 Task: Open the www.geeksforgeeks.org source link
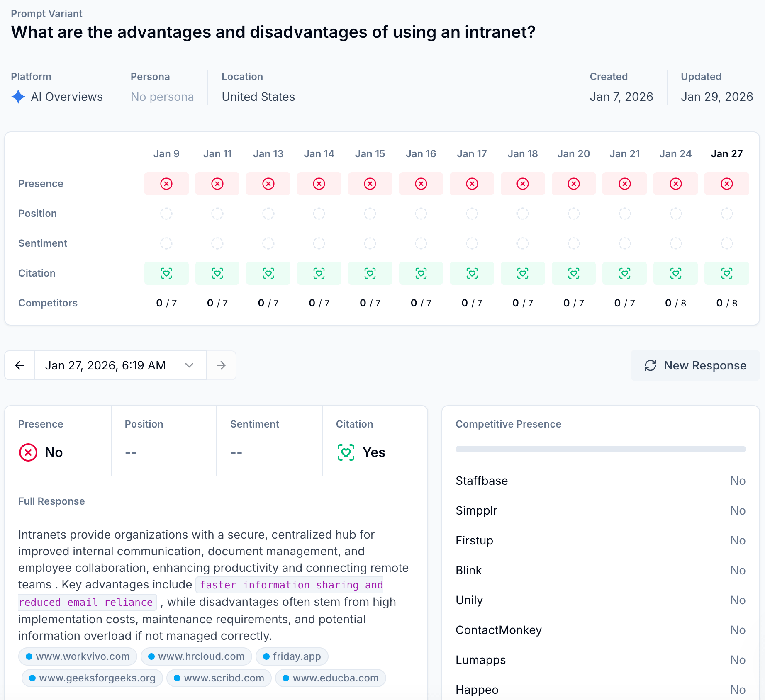click(92, 678)
